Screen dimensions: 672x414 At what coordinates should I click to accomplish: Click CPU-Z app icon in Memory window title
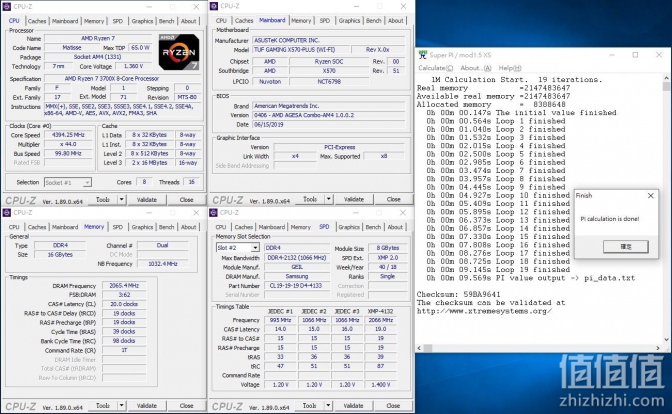point(7,213)
